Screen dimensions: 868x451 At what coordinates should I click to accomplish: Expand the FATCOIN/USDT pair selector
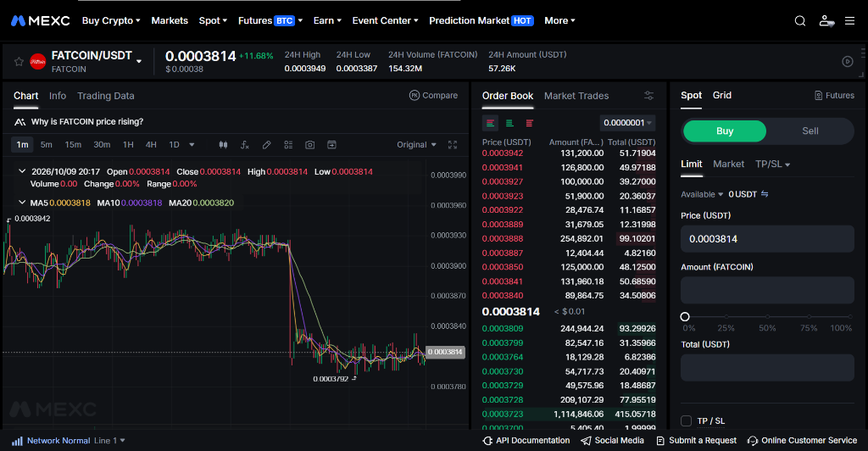(x=139, y=61)
